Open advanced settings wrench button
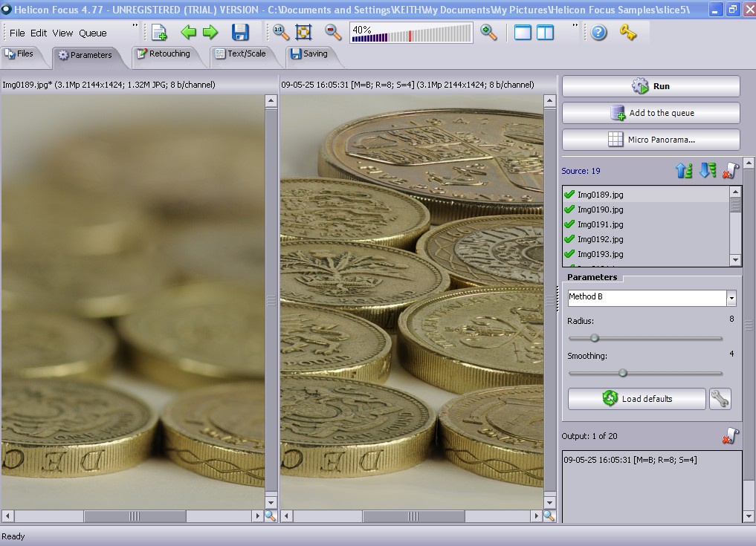The image size is (756, 546). (720, 399)
